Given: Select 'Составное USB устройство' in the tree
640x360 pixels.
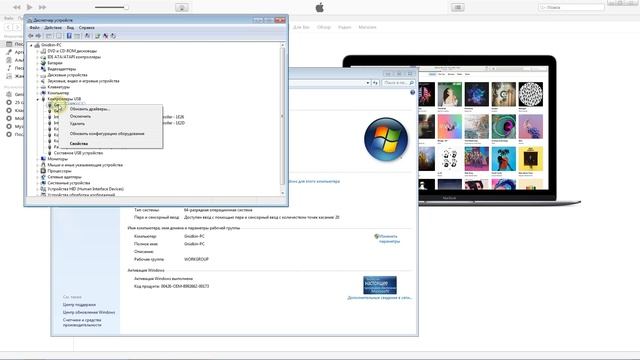Looking at the screenshot, I should (x=78, y=153).
